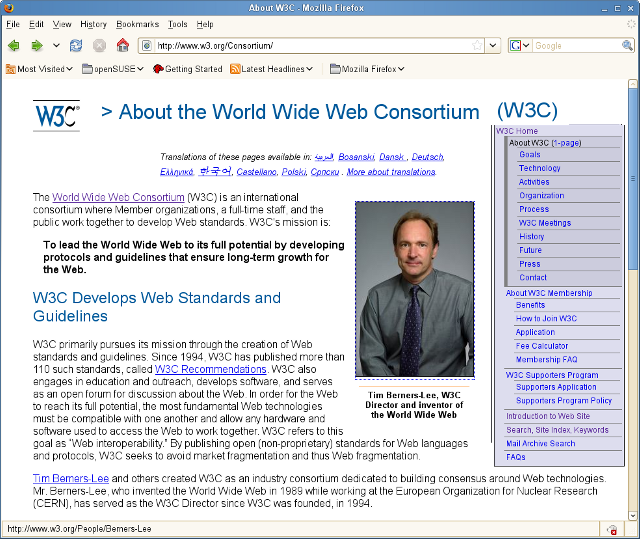
Task: Open the Press sidebar link
Action: pos(529,264)
